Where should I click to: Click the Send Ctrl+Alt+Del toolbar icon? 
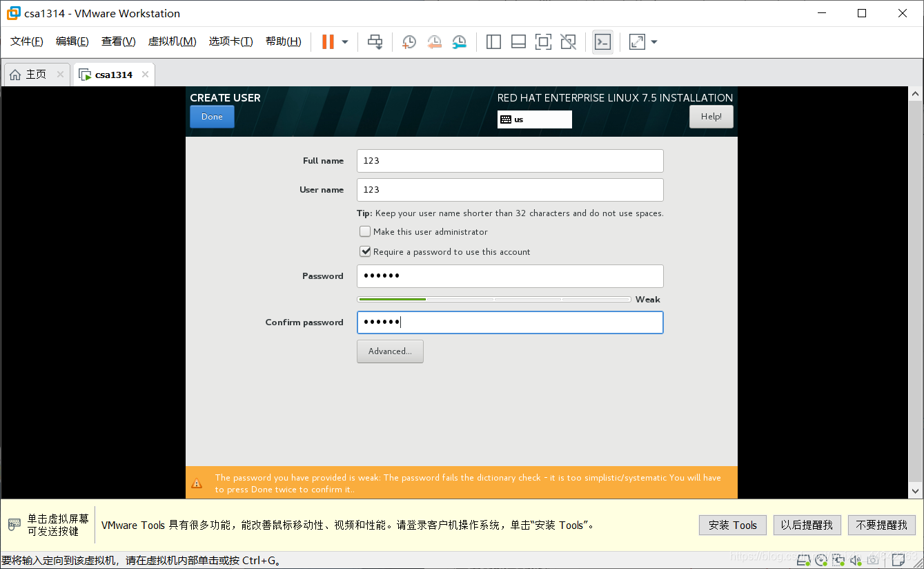pyautogui.click(x=375, y=42)
